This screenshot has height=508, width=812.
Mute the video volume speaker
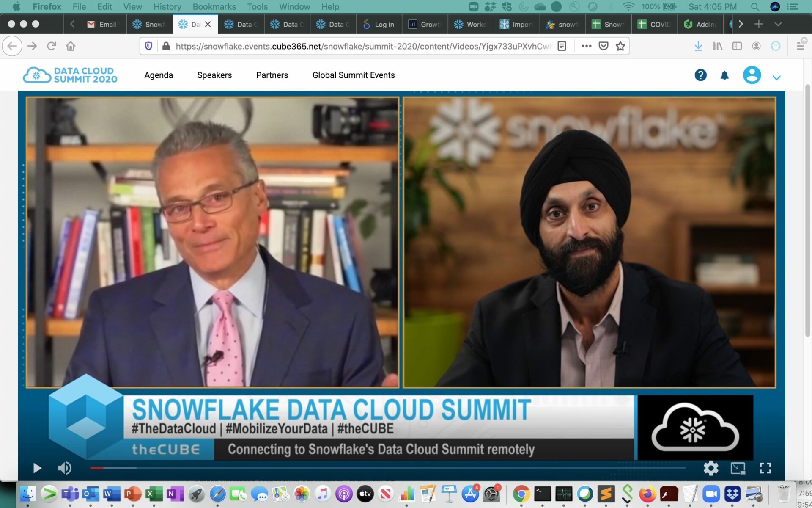click(64, 468)
